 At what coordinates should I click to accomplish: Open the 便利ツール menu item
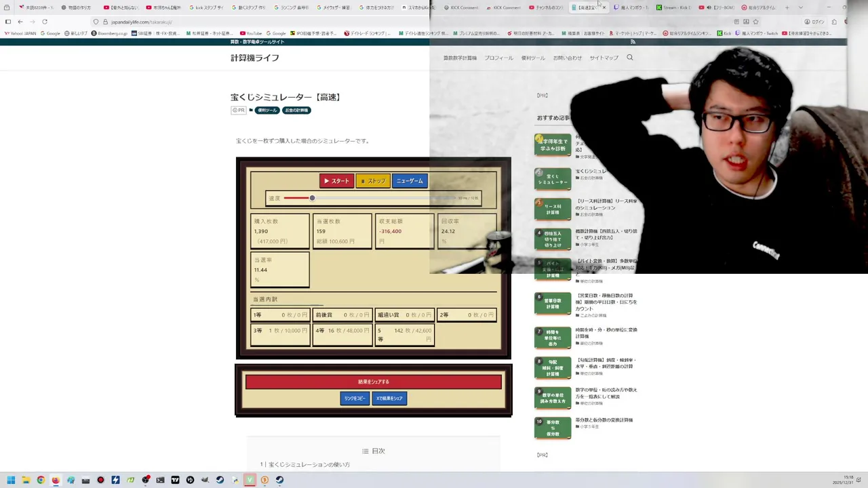click(533, 58)
